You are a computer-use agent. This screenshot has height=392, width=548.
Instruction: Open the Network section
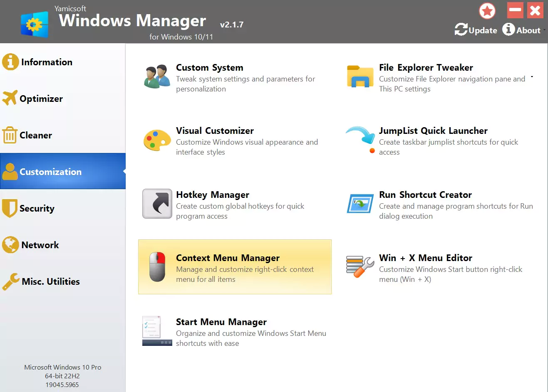point(62,245)
